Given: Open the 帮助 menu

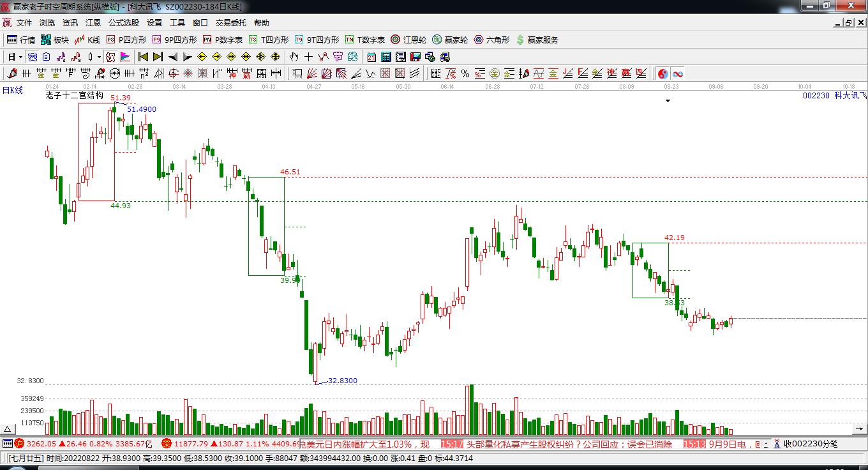Looking at the screenshot, I should point(262,22).
